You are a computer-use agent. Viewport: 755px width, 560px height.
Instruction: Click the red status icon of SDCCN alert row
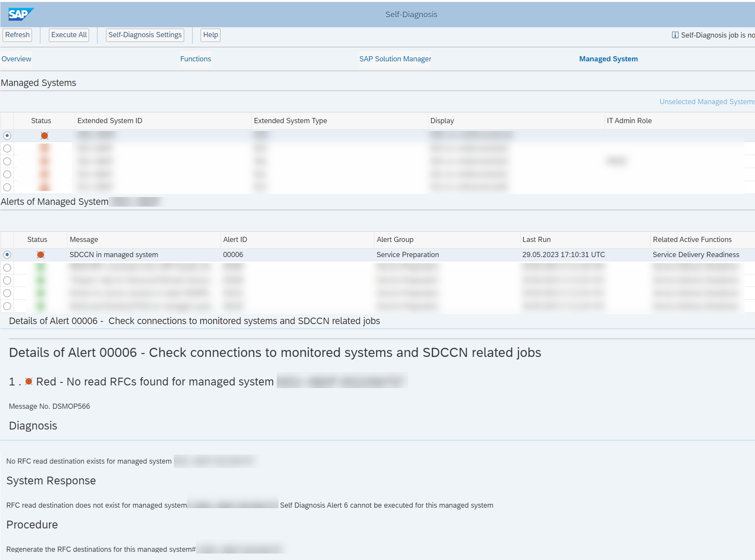(41, 255)
